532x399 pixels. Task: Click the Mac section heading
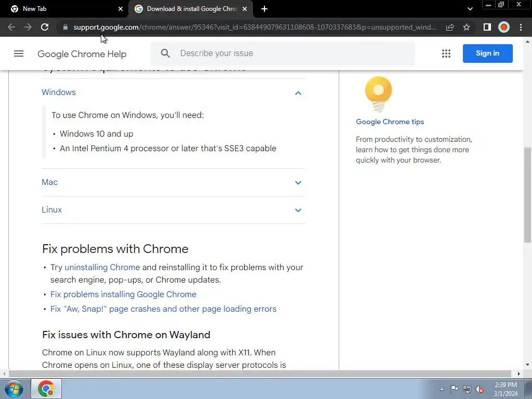point(49,182)
